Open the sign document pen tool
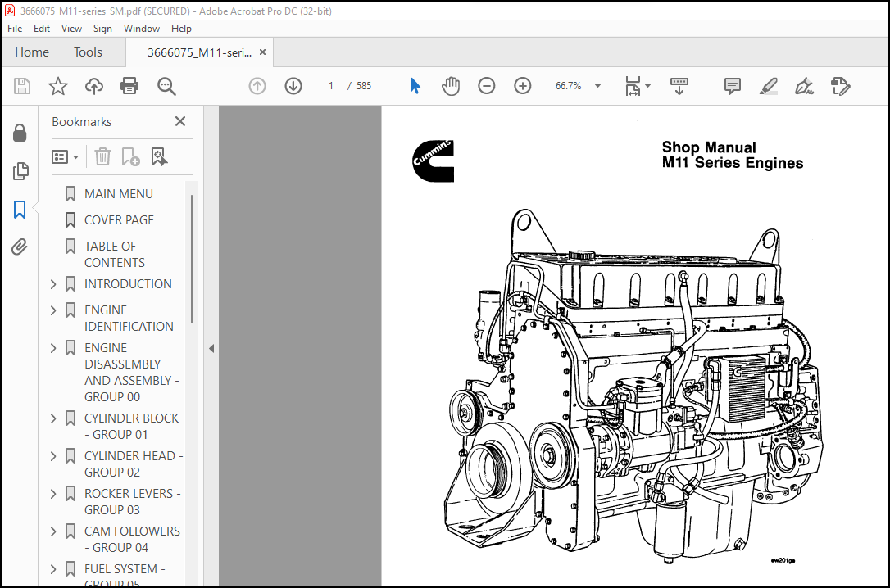The image size is (890, 588). tap(804, 86)
